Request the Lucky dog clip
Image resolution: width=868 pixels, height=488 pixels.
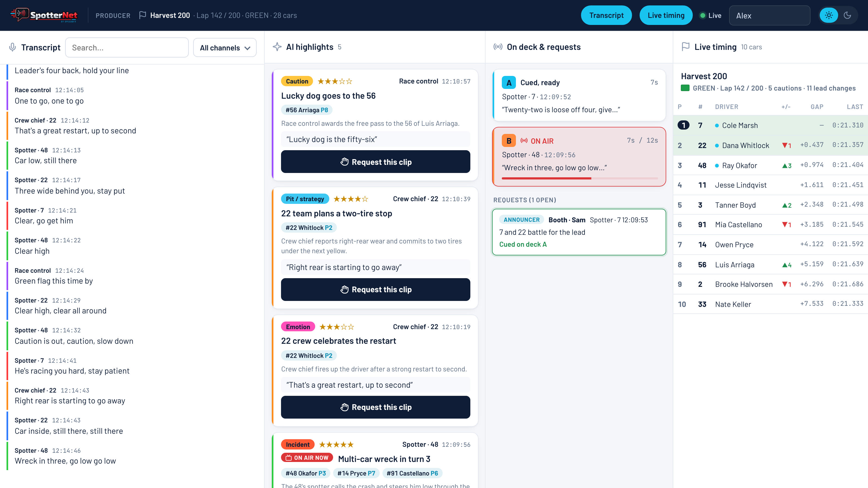click(375, 162)
